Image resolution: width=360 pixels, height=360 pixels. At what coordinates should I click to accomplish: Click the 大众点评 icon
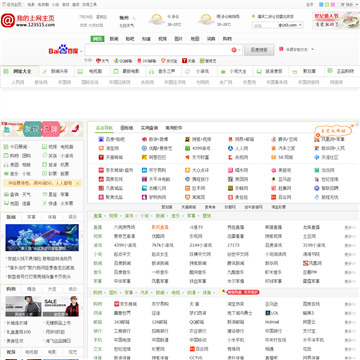(188, 170)
